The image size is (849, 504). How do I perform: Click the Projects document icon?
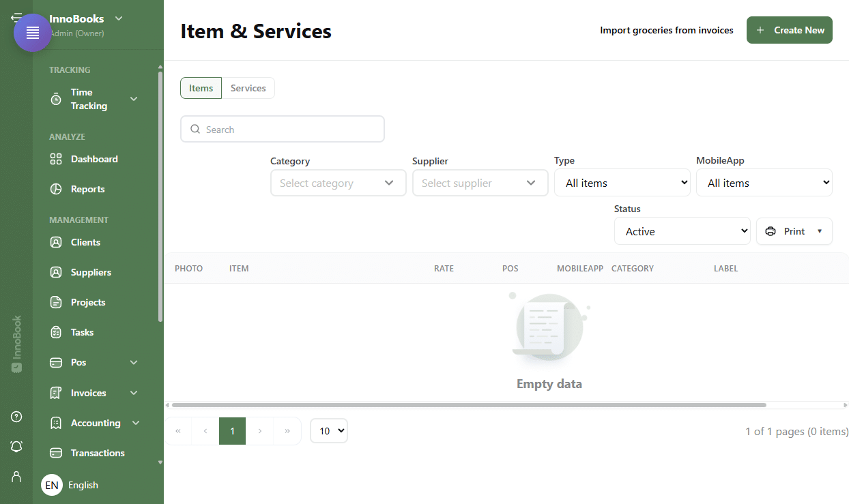(x=56, y=302)
